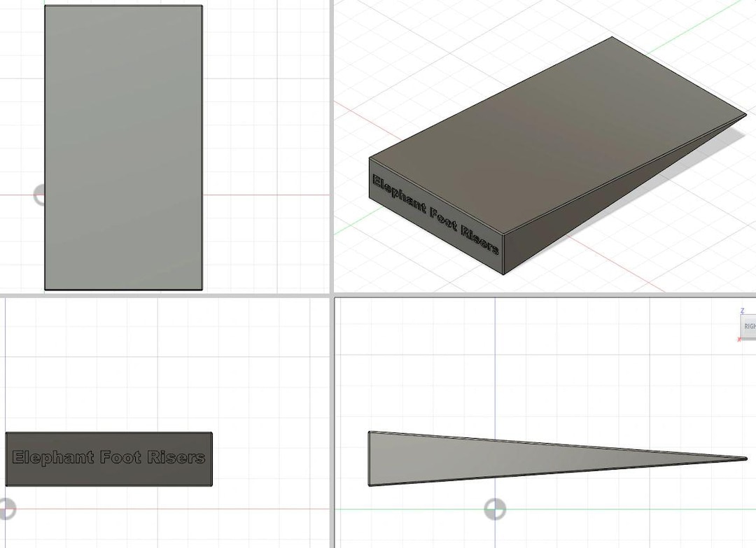Click the engraved text in the perspective view
Viewport: 756px width, 548px height.
coord(435,214)
